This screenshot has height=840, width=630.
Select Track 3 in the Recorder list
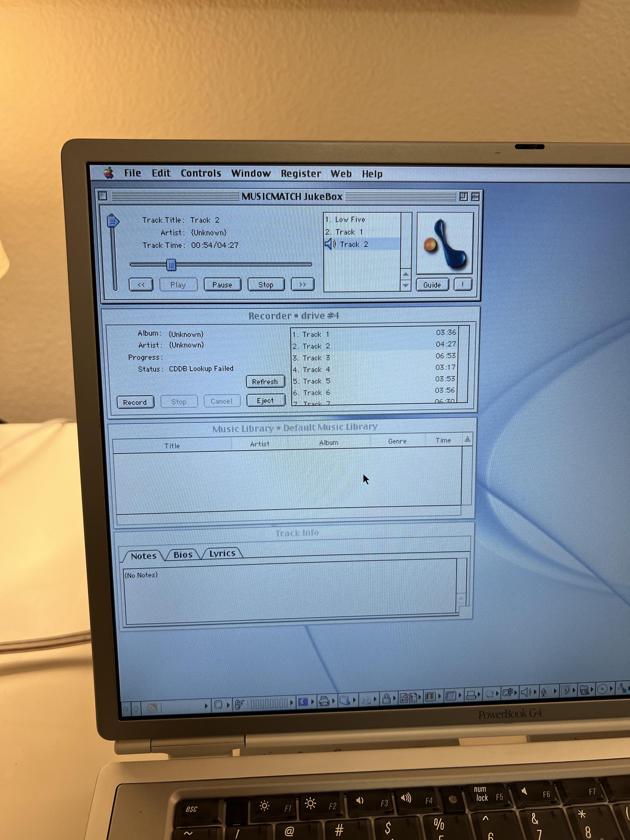click(374, 357)
